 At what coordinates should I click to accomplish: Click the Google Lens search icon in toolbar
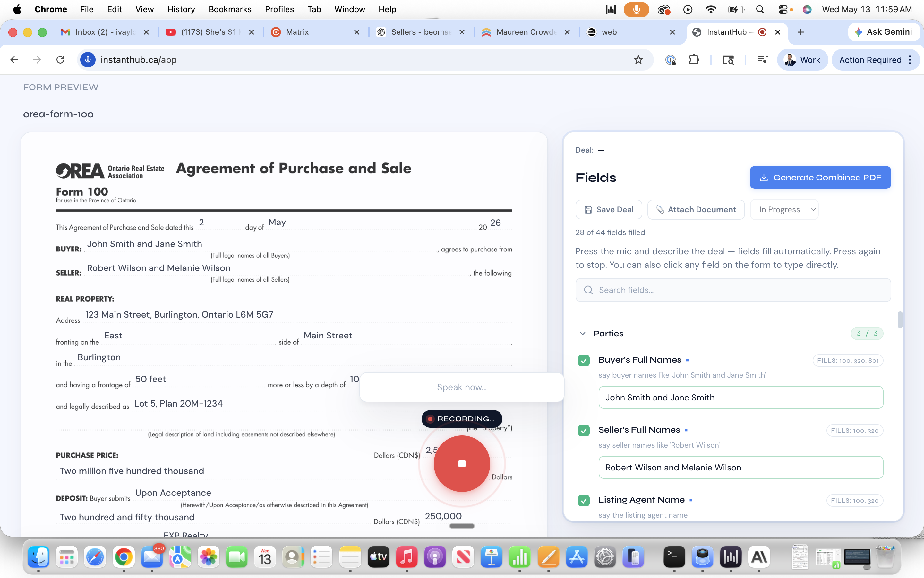click(x=728, y=60)
